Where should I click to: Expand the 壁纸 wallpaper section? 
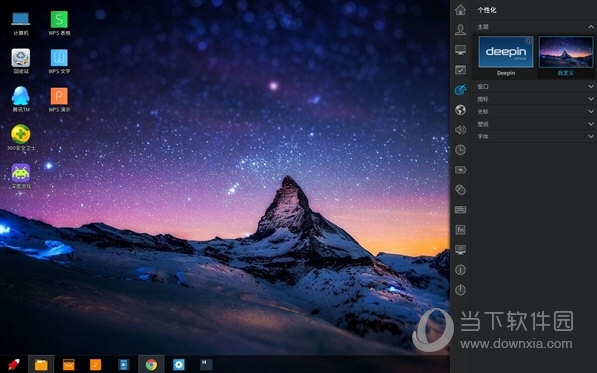coord(533,124)
